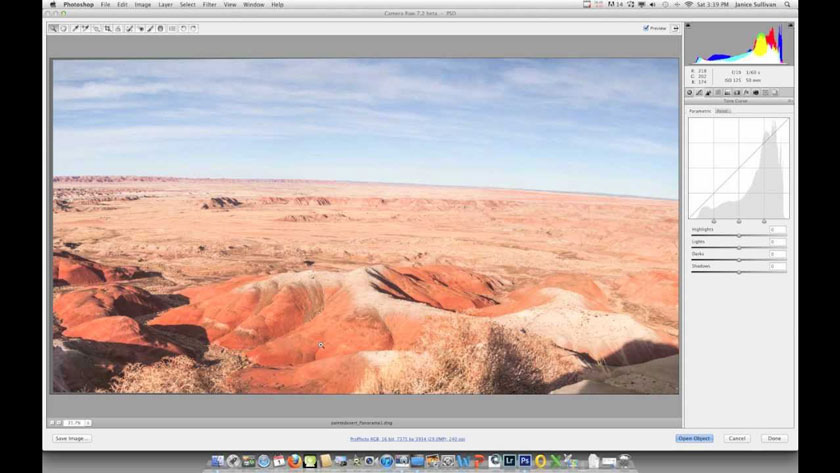The width and height of the screenshot is (840, 473).
Task: Click zoom out minus button
Action: pos(52,423)
